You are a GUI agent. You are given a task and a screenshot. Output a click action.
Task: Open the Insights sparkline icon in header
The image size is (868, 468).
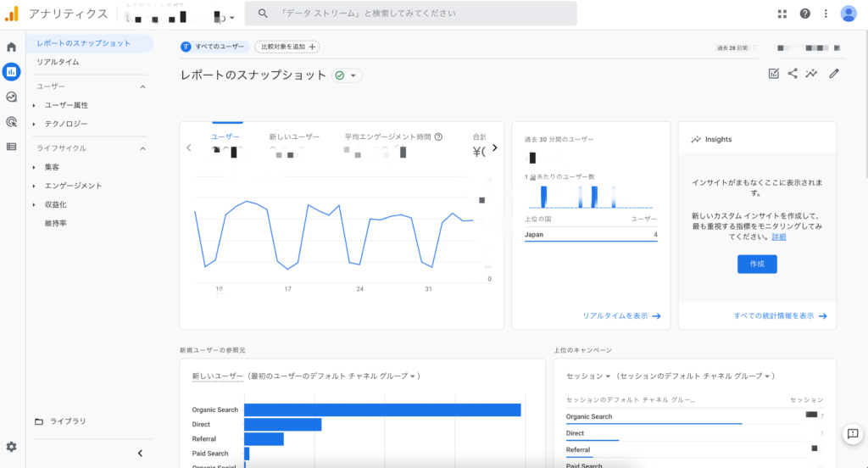811,73
